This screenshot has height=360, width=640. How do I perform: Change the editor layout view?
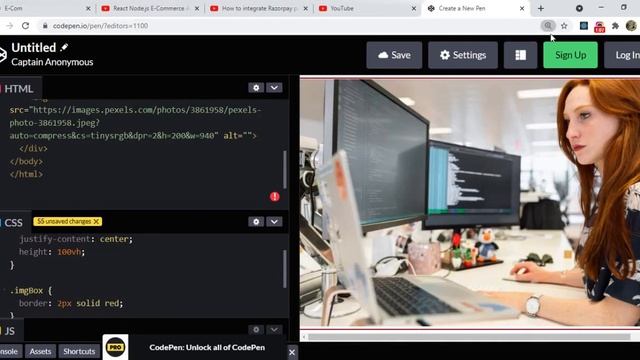pyautogui.click(x=520, y=55)
